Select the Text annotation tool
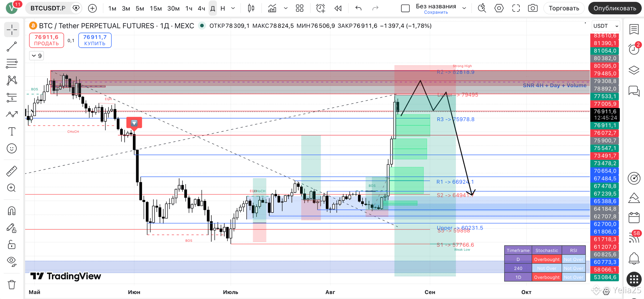Screen dimensions: 644x299 12,131
